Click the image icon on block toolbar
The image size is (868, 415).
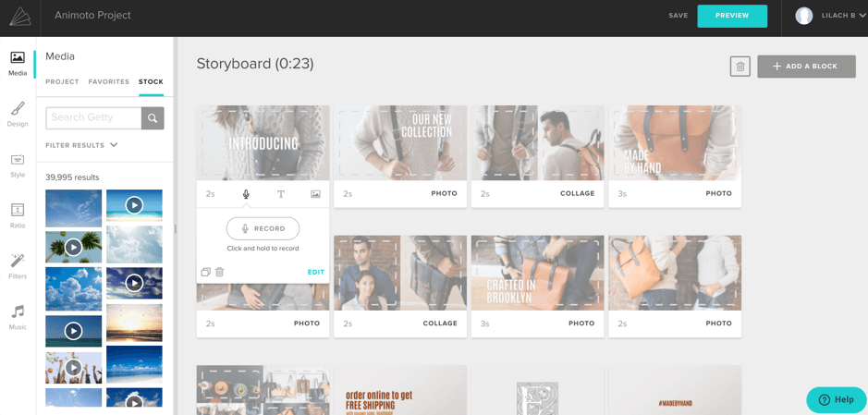point(315,194)
